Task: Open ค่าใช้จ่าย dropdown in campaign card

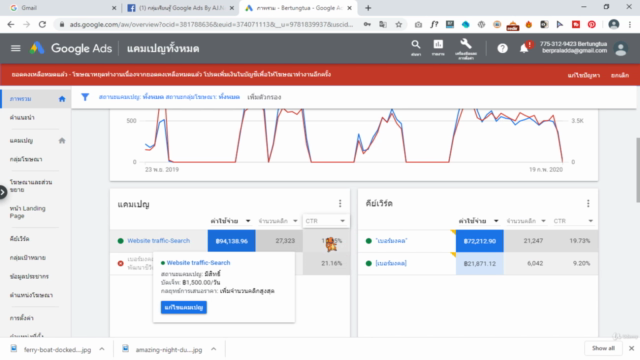Action: [230, 221]
